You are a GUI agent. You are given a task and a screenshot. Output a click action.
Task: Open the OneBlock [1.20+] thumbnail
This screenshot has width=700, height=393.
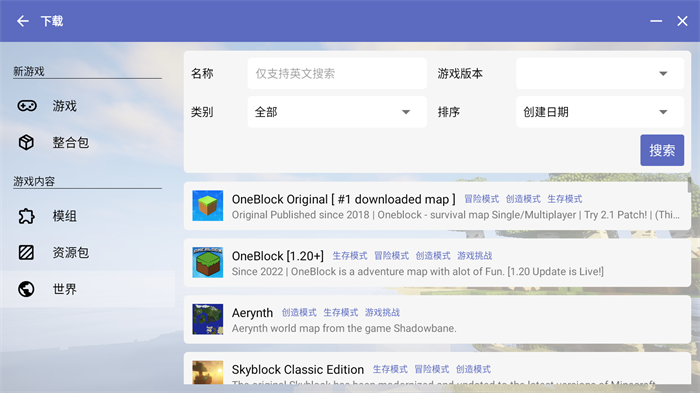tap(208, 263)
